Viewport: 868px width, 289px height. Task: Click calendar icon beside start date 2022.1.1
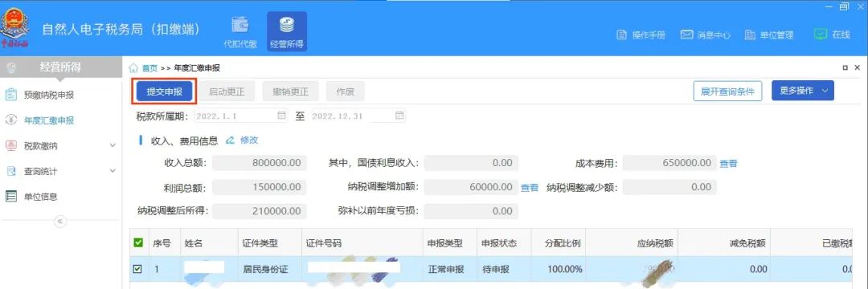click(281, 116)
